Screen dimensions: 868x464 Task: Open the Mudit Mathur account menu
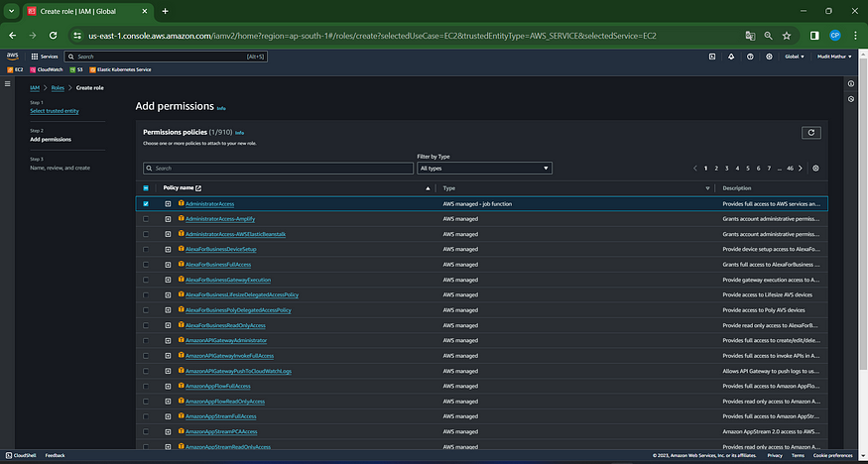click(833, 57)
